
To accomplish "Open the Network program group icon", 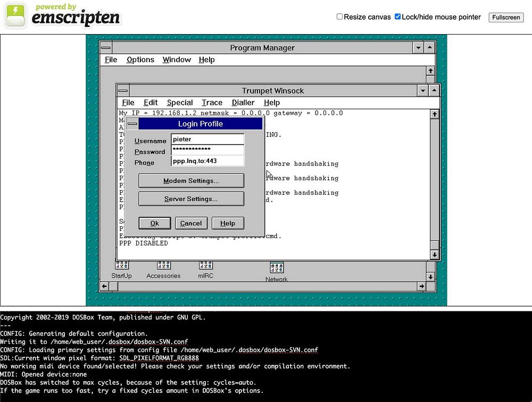I will [277, 267].
